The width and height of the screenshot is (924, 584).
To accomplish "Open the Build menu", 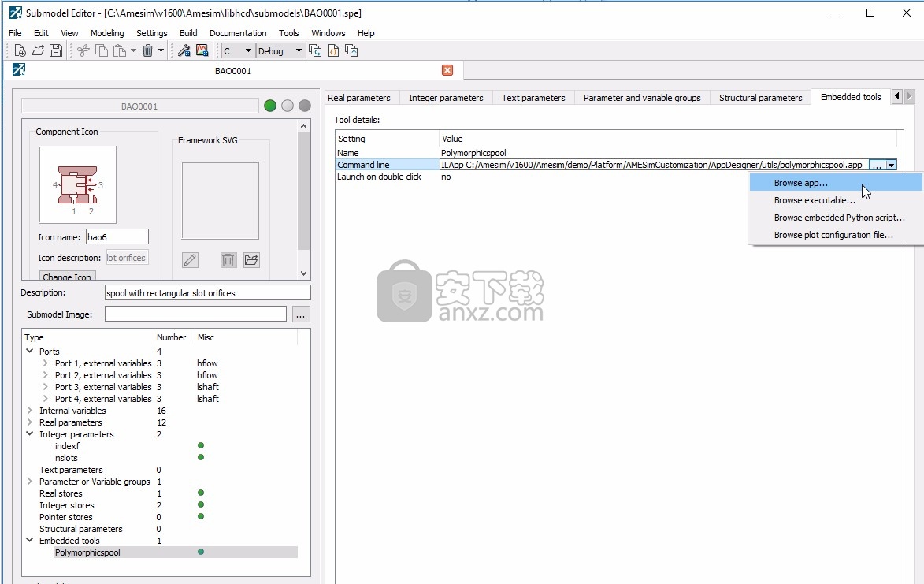I will pos(188,33).
